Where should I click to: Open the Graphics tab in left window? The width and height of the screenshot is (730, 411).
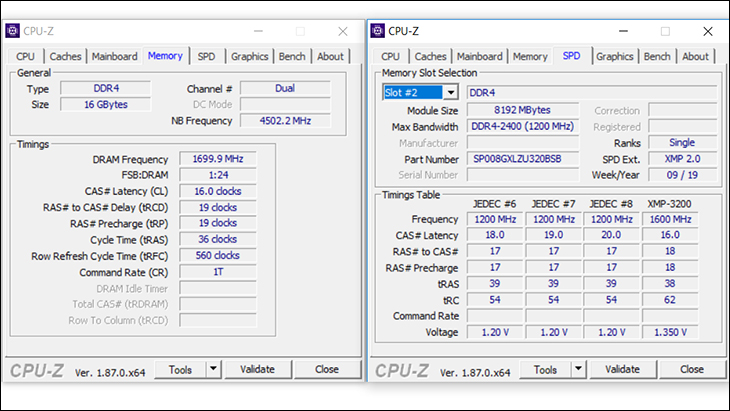[x=250, y=56]
